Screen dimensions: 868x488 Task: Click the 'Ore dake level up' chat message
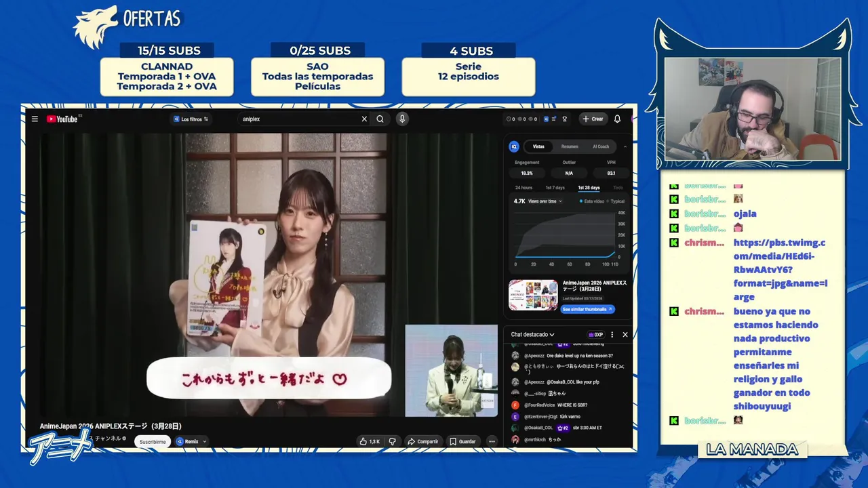(580, 355)
